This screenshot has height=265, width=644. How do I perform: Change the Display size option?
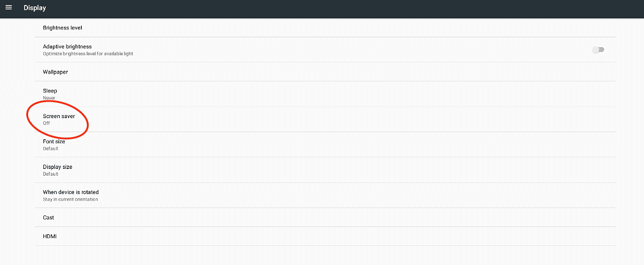pyautogui.click(x=325, y=170)
